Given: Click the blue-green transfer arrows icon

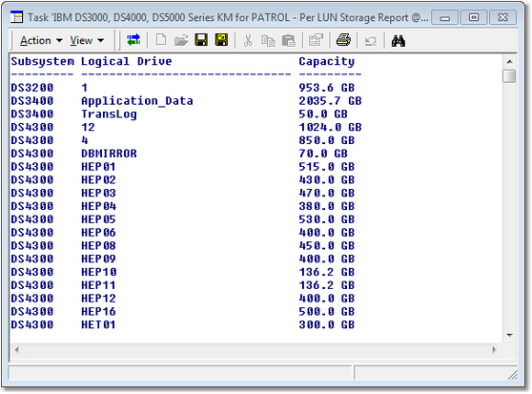Looking at the screenshot, I should 133,40.
